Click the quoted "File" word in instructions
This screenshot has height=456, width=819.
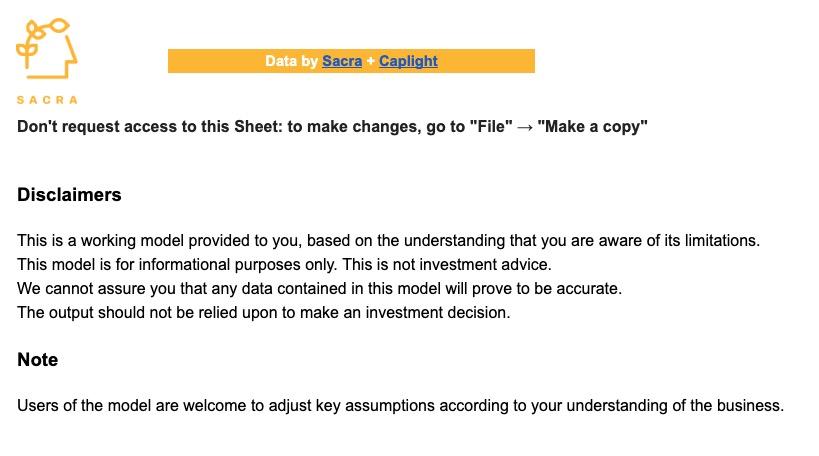[x=491, y=126]
